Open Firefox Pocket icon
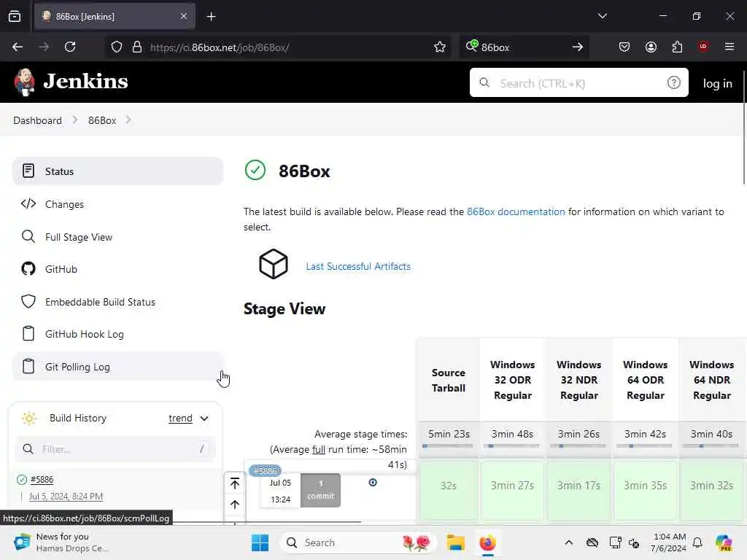Image resolution: width=747 pixels, height=560 pixels. [624, 47]
